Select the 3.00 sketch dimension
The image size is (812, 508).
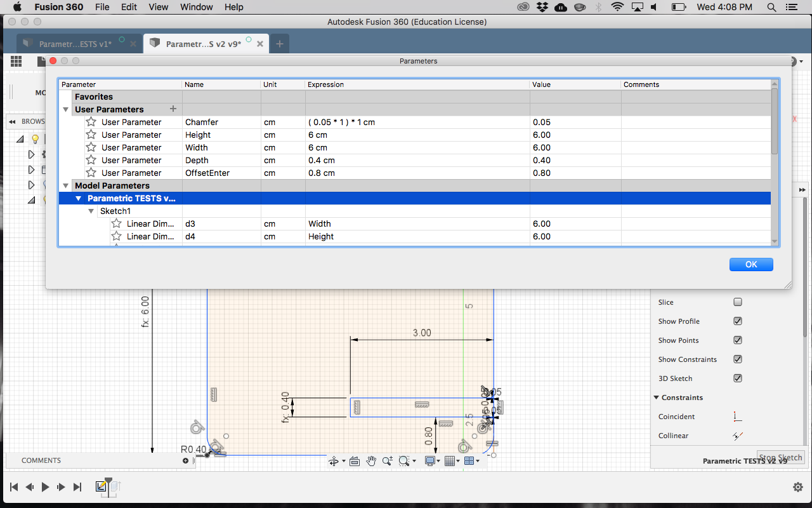[422, 333]
